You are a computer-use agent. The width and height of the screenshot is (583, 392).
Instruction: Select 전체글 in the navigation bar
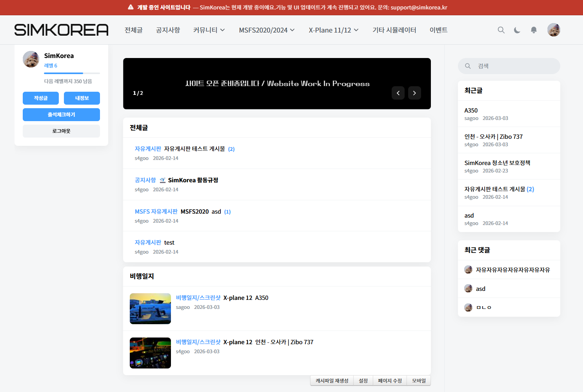(x=133, y=30)
